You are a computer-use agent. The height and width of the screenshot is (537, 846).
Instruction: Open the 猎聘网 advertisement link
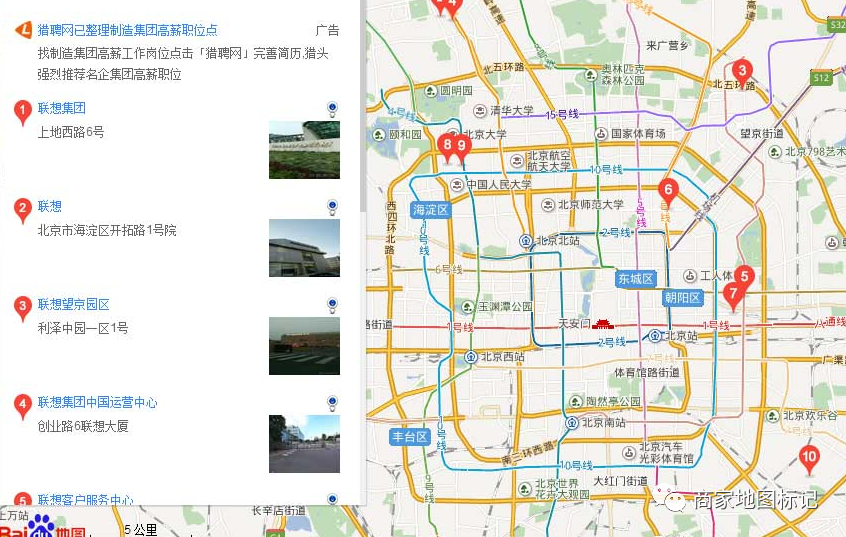[127, 31]
